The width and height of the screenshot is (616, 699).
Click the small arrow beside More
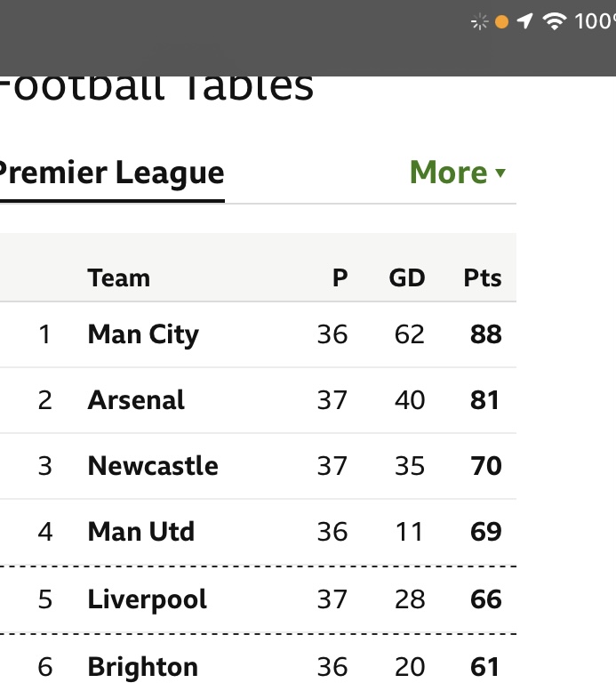500,173
